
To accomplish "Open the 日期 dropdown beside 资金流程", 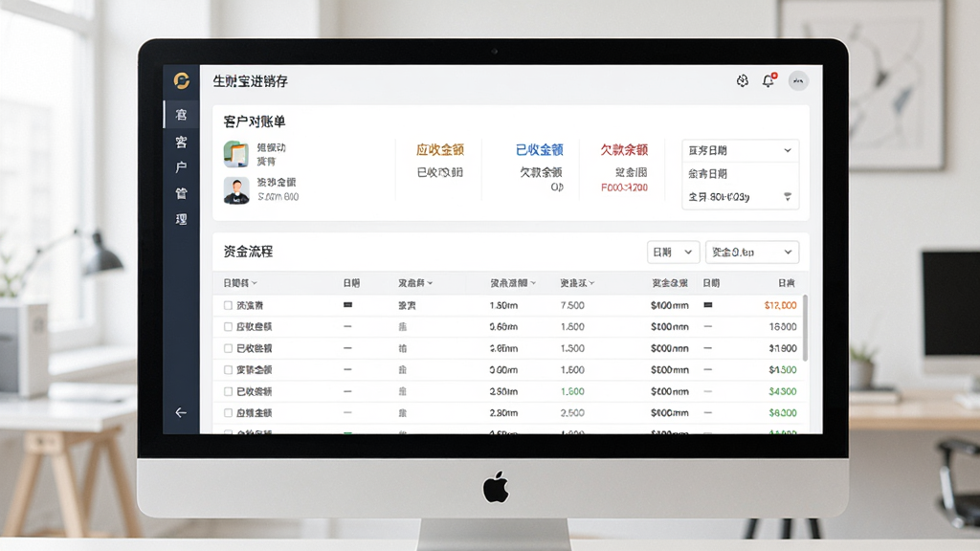I will tap(673, 252).
